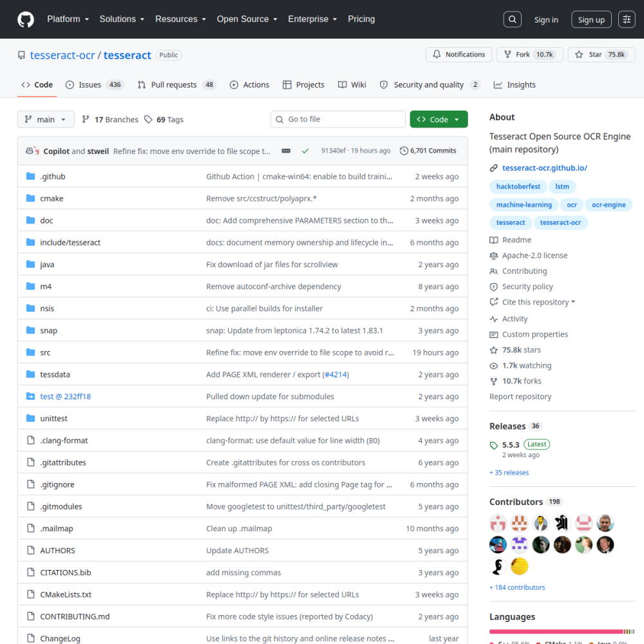Click the Security policy shield icon
Viewport: 644px width, 644px height.
[x=494, y=287]
